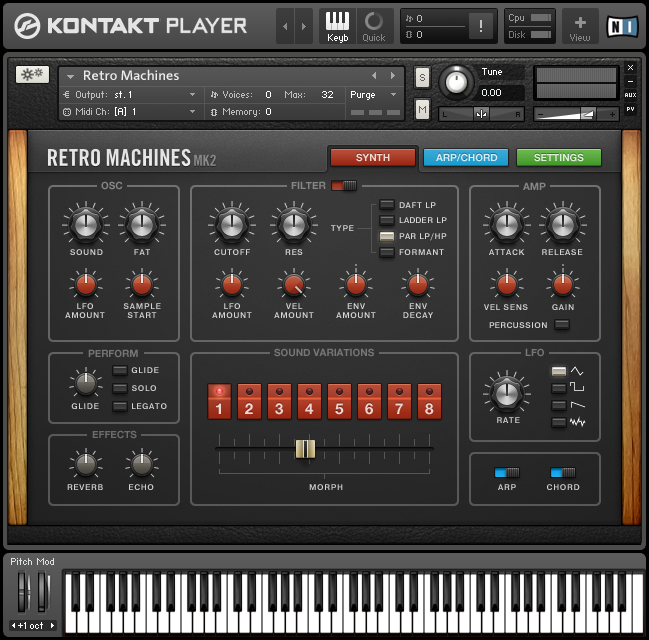Shift keyboard octave down arrow
This screenshot has width=649, height=640.
click(14, 626)
